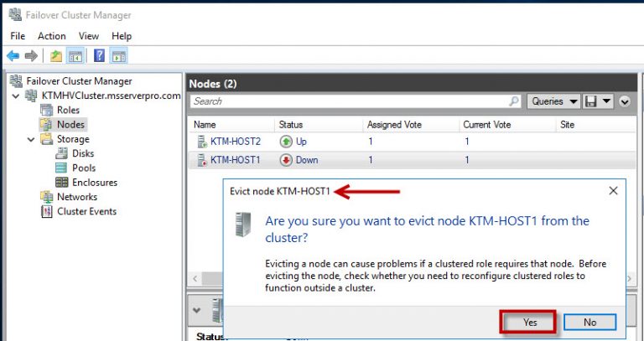644x341 pixels.
Task: Toggle the Show/Hide Action Pane icon
Action: tap(119, 56)
